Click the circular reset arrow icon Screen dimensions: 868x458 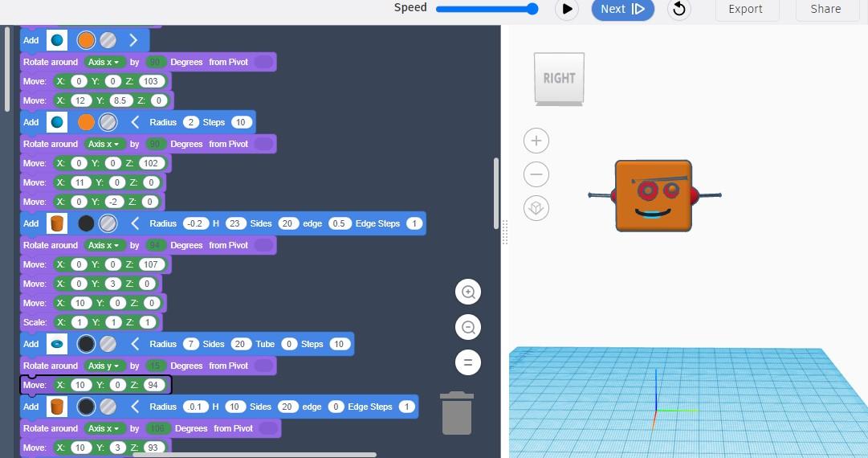pos(679,9)
